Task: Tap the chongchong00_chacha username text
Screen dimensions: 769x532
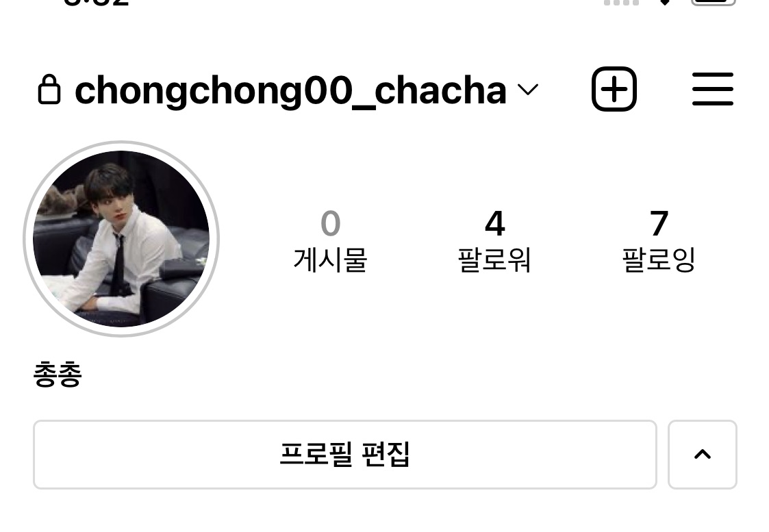Action: click(x=290, y=91)
